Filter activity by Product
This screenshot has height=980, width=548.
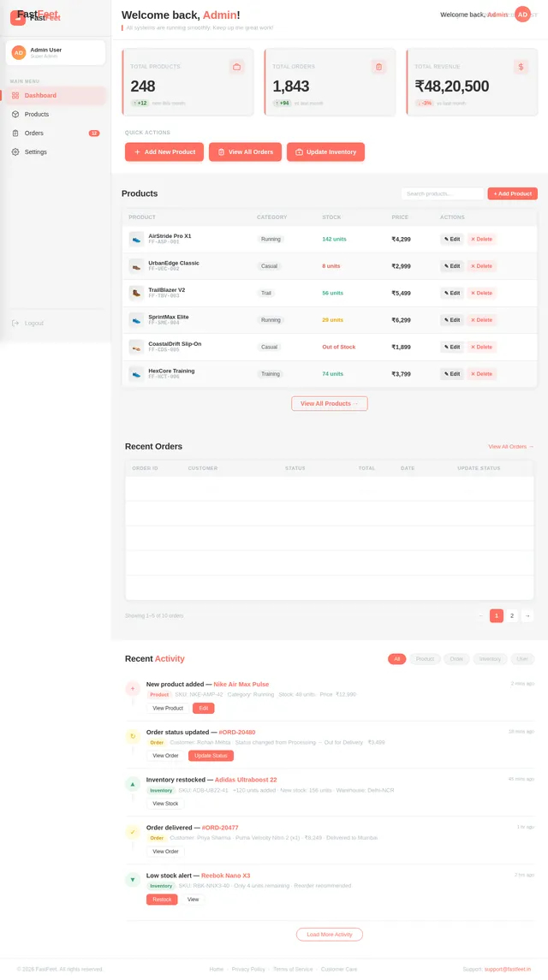pyautogui.click(x=425, y=659)
